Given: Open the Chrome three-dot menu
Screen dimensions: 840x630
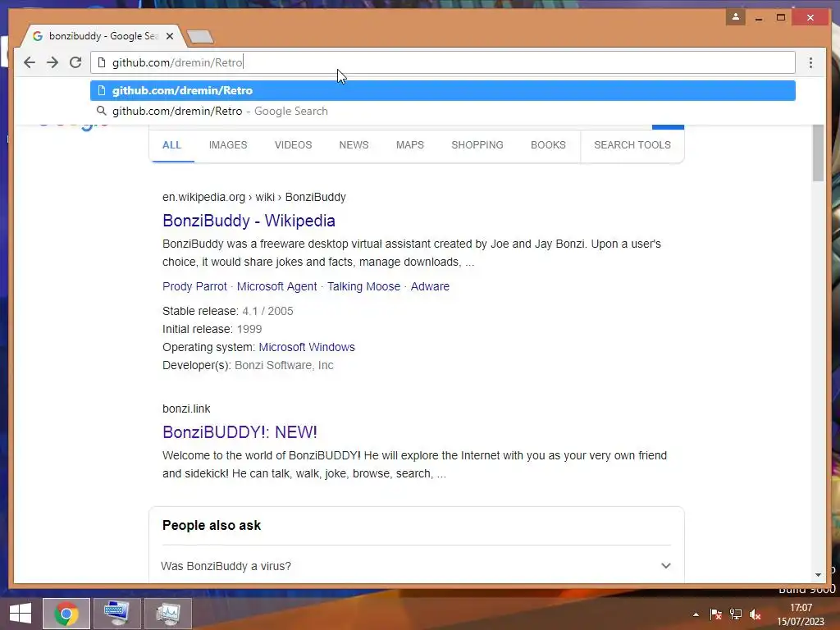Looking at the screenshot, I should click(810, 62).
